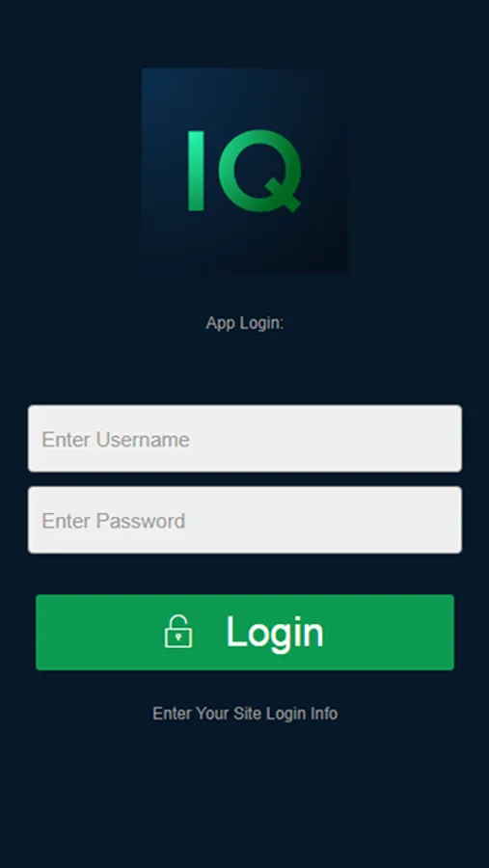
Task: Click the "Login" text on green button
Action: (275, 633)
